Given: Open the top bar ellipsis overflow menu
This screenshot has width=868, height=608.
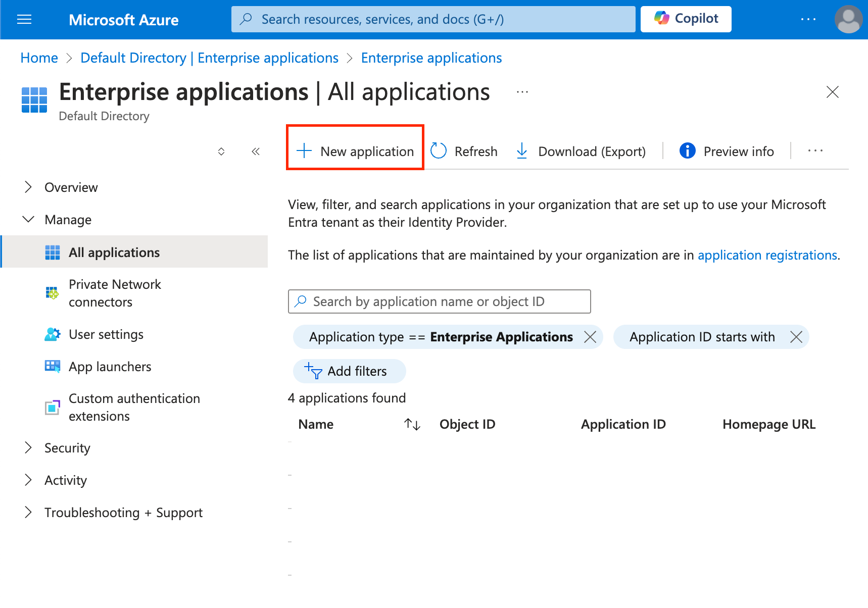Looking at the screenshot, I should [808, 19].
